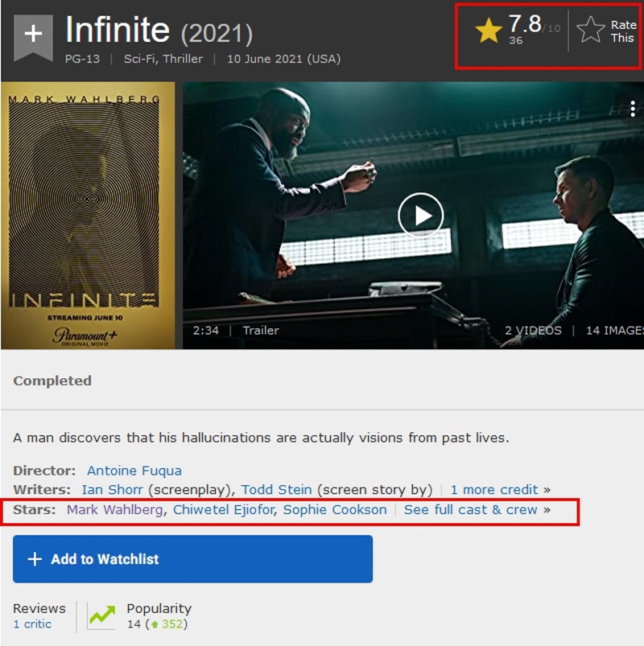Image resolution: width=644 pixels, height=646 pixels.
Task: Open Chiwetel Ejiofor's actor page
Action: click(x=223, y=509)
